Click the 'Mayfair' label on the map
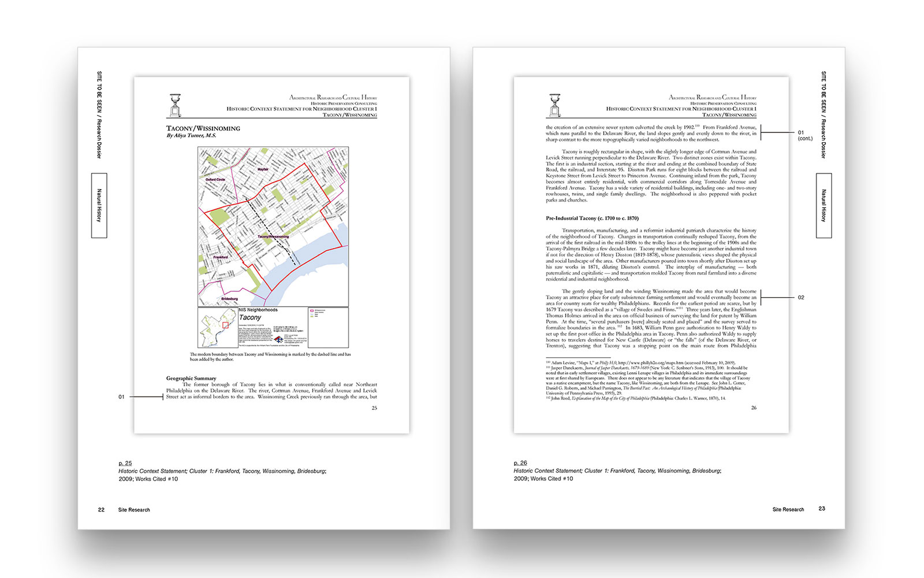Image resolution: width=924 pixels, height=578 pixels. [x=263, y=169]
